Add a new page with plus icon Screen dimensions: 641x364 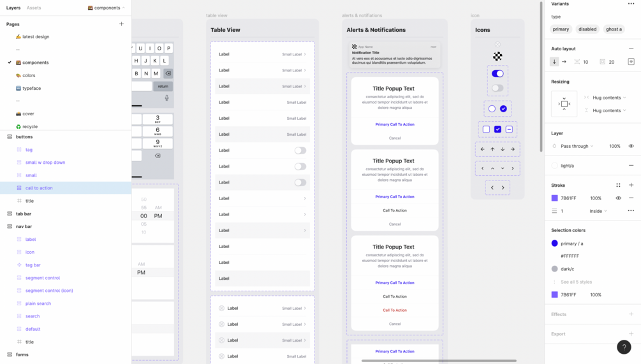coord(121,24)
